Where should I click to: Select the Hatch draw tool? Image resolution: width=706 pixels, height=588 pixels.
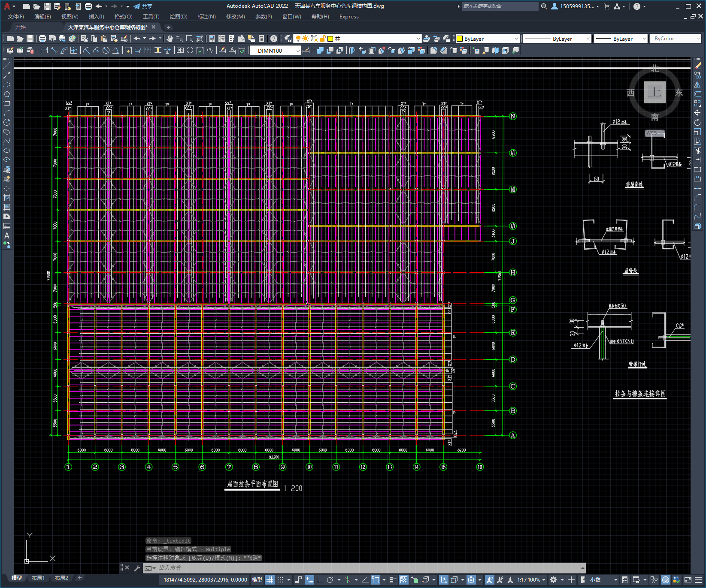[x=7, y=198]
